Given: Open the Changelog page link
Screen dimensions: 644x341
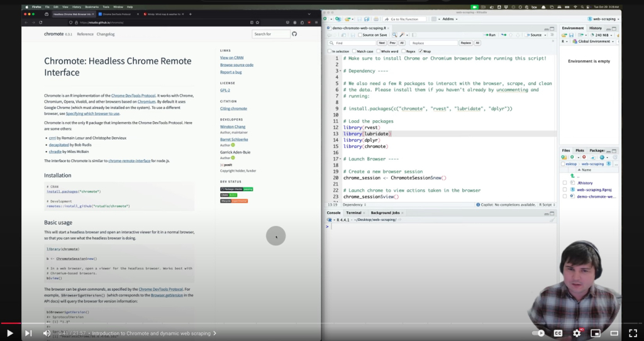Looking at the screenshot, I should (x=106, y=34).
